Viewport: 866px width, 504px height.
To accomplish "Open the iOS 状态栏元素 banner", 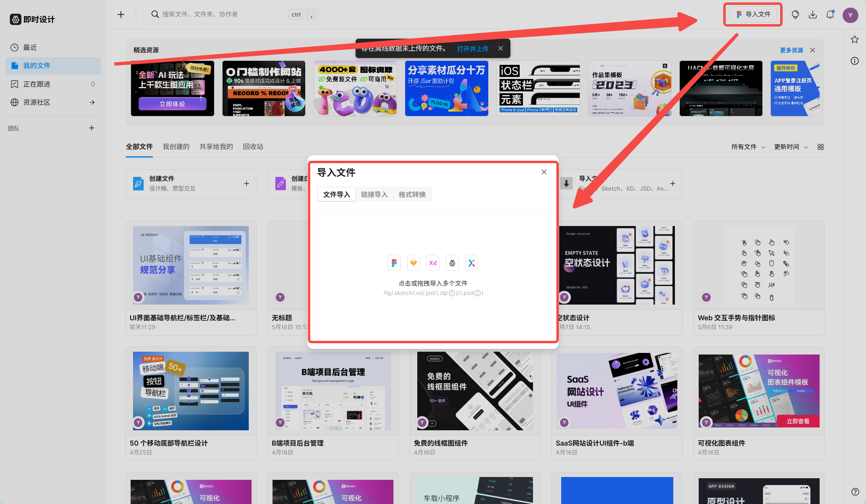I will coord(538,88).
